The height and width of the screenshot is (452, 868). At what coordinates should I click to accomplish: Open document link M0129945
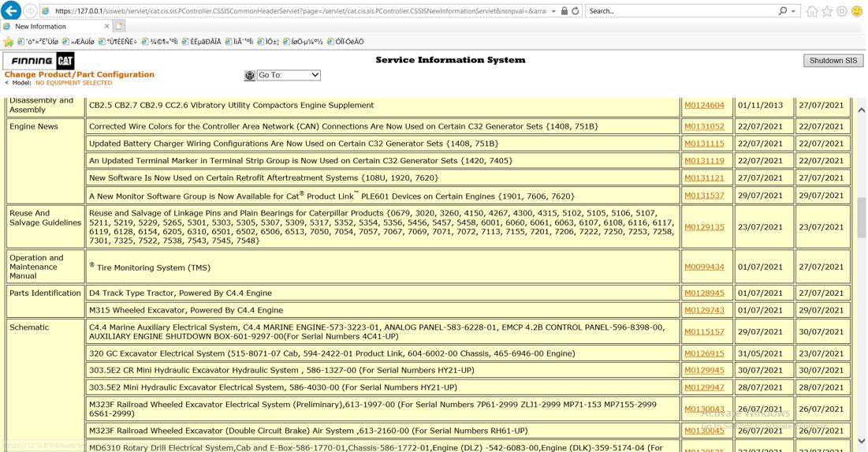(704, 370)
